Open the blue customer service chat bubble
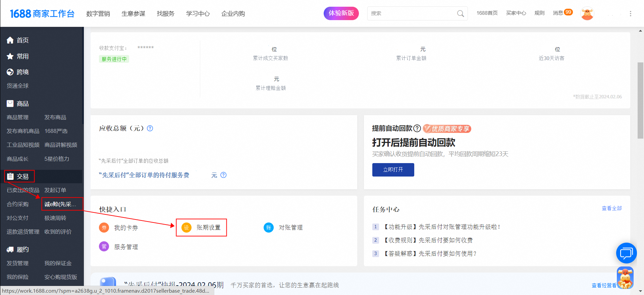644x295 pixels. [x=626, y=253]
